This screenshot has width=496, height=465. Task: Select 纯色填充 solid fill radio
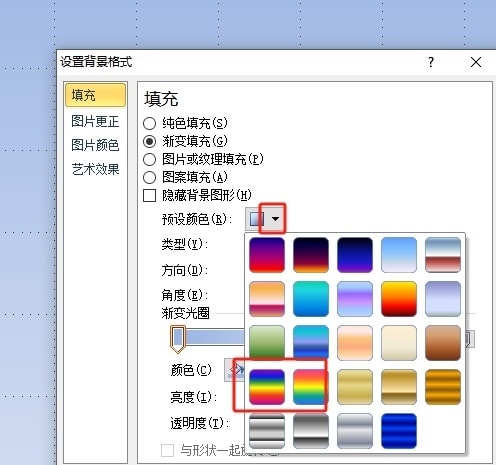(149, 123)
